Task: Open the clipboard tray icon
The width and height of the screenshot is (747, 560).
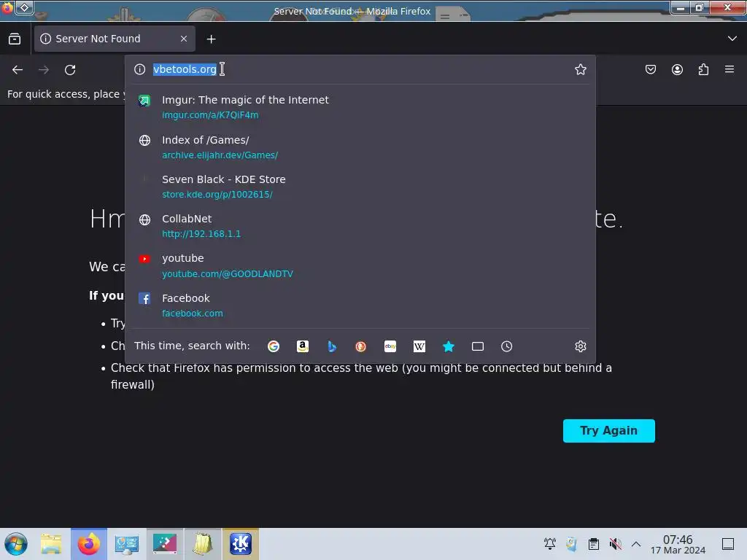Action: 594,544
